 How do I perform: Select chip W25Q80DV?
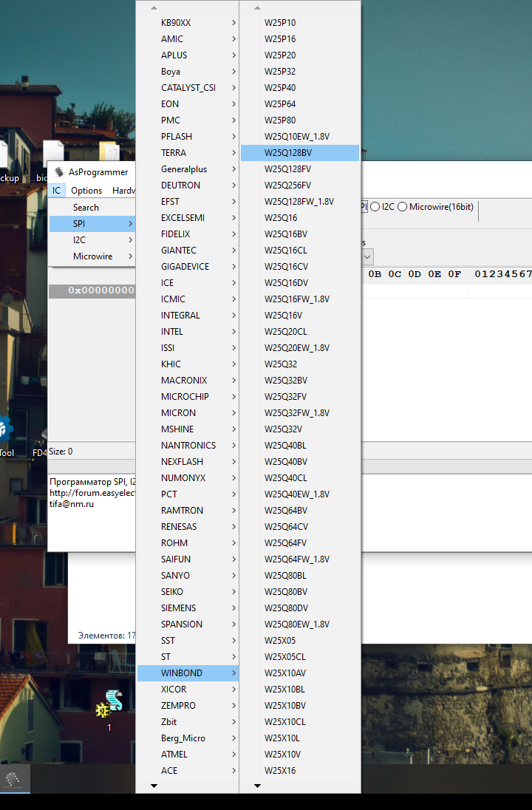tap(299, 608)
